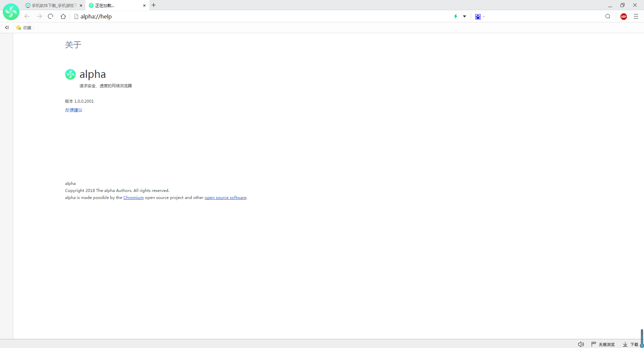Viewport: 644px width, 348px height.
Task: Go forward with the forward arrow
Action: pyautogui.click(x=39, y=16)
